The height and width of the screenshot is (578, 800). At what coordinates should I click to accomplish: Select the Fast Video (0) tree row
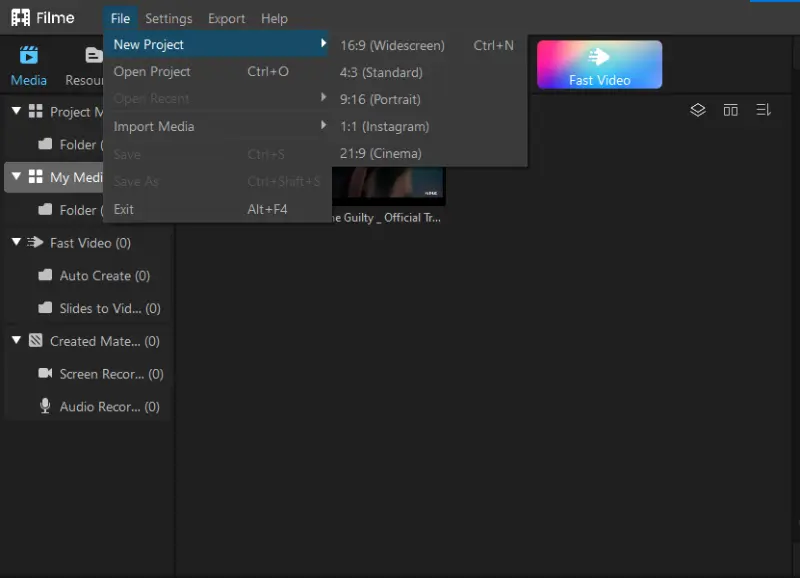88,243
